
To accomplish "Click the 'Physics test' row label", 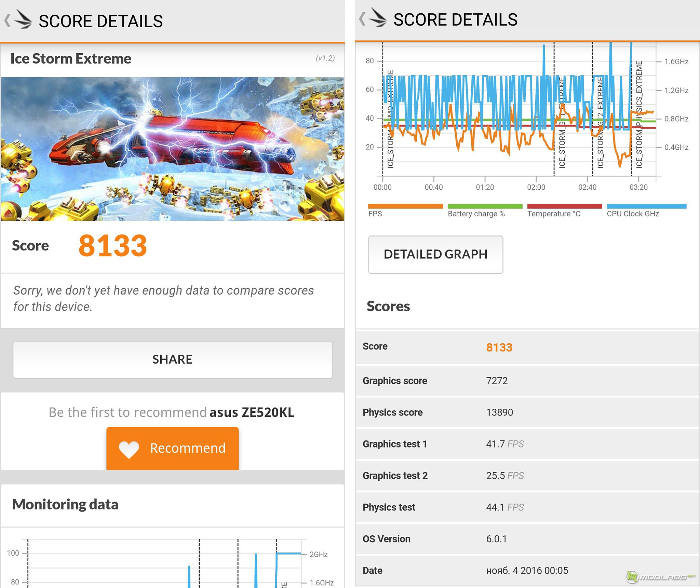I will 389,507.
